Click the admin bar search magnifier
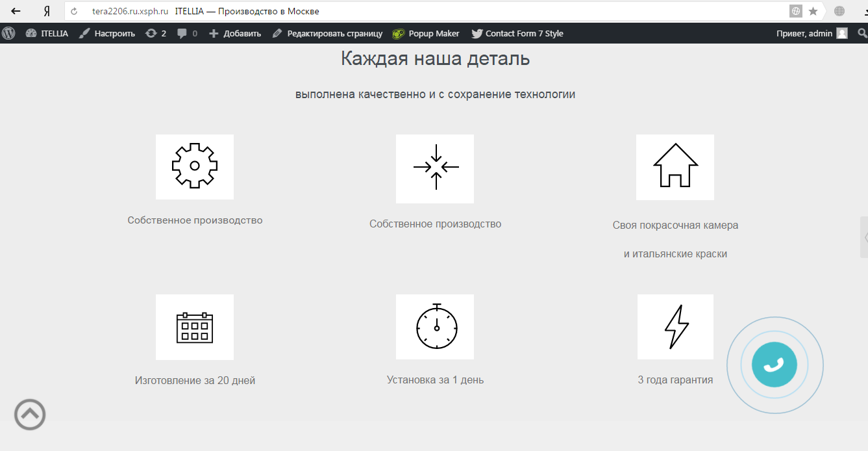 862,33
